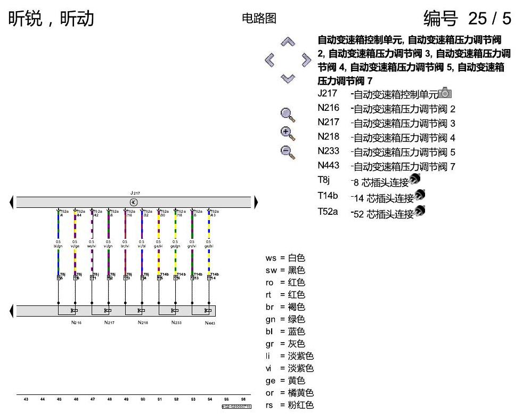Click the N216 label under the diagram
Image resolution: width=522 pixels, height=420 pixels.
coord(76,322)
